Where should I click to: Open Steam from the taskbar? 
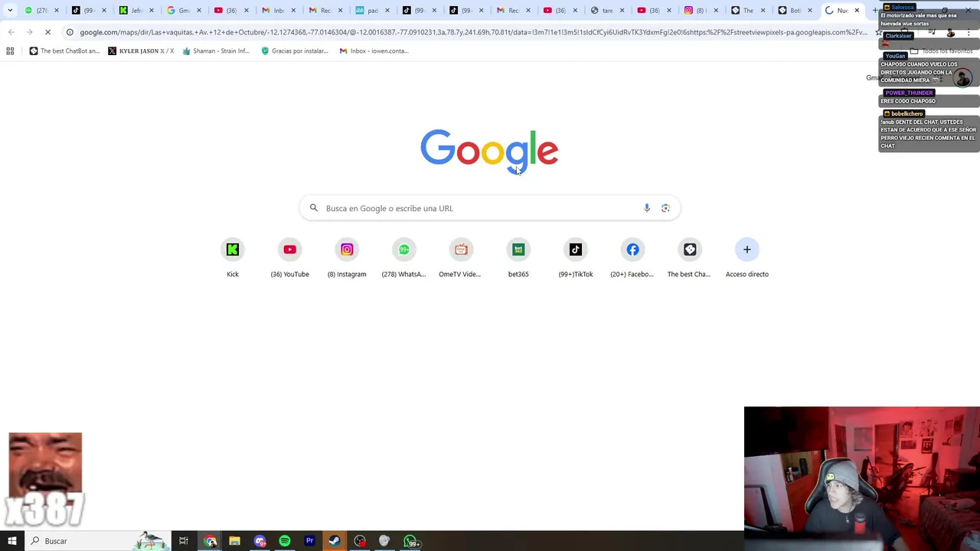point(335,541)
